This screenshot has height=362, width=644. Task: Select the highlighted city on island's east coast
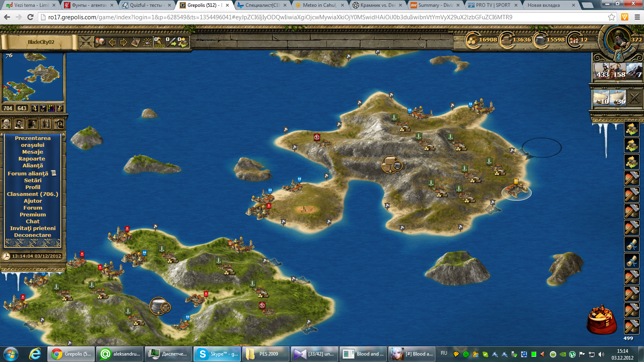point(516,191)
